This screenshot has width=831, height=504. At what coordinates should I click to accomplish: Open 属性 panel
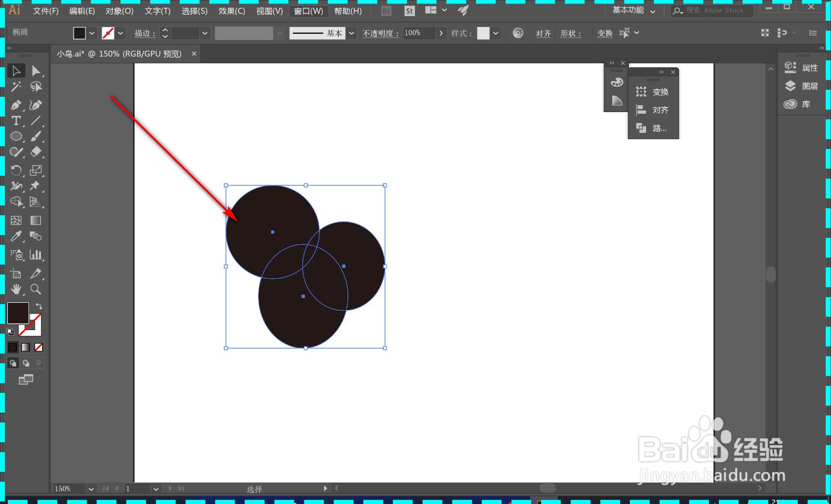pyautogui.click(x=802, y=67)
